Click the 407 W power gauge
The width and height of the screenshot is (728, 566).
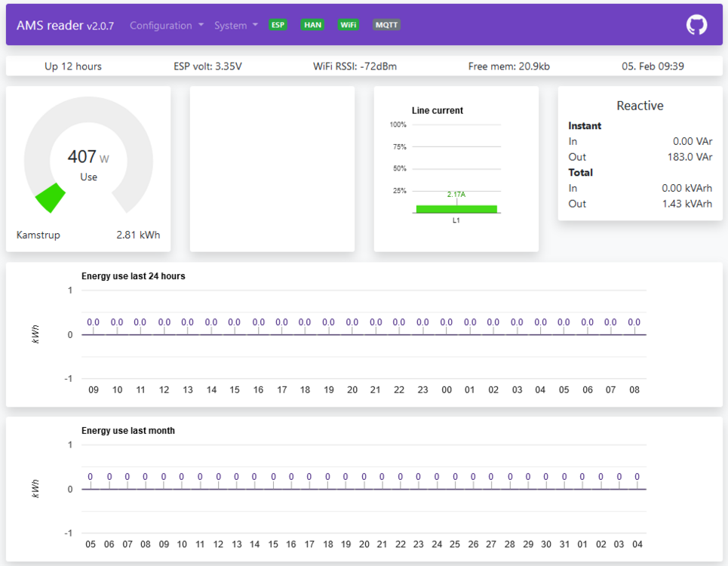[88, 159]
